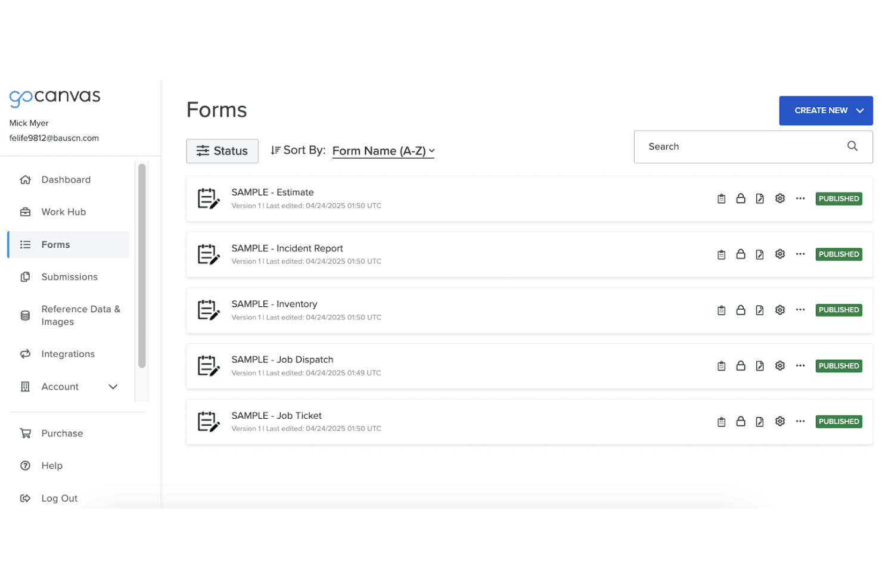Click inside the Search field

tap(715, 147)
